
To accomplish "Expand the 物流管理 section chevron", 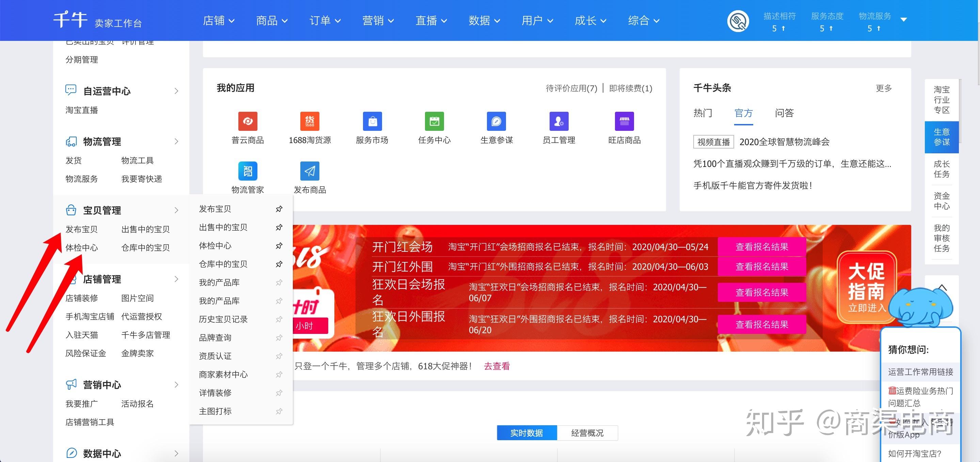I will (176, 142).
